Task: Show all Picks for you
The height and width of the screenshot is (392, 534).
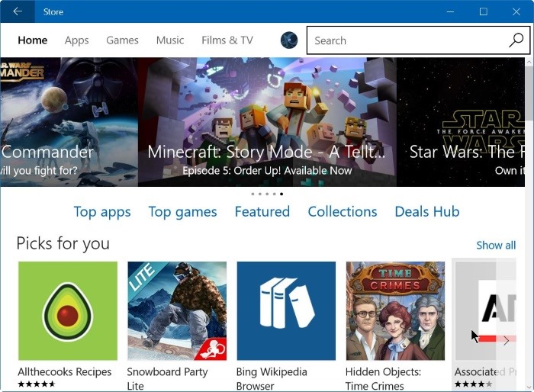Action: coord(496,246)
